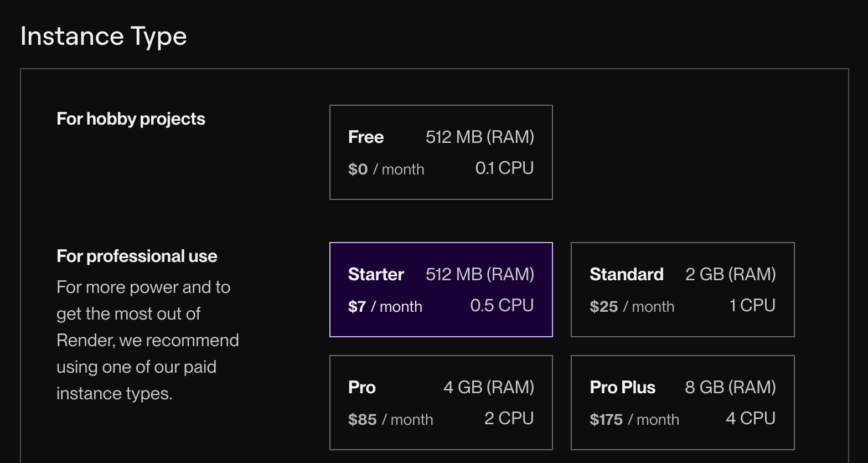Click the For professional use heading

tap(137, 256)
